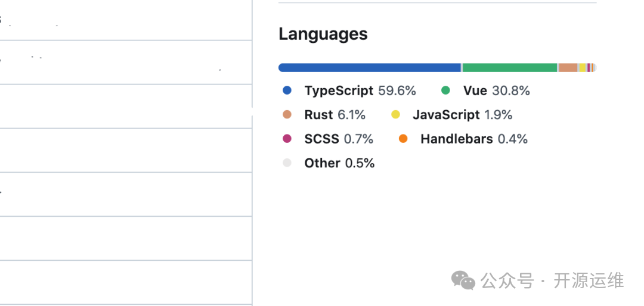Click the green Vue segment of language bar

point(510,68)
